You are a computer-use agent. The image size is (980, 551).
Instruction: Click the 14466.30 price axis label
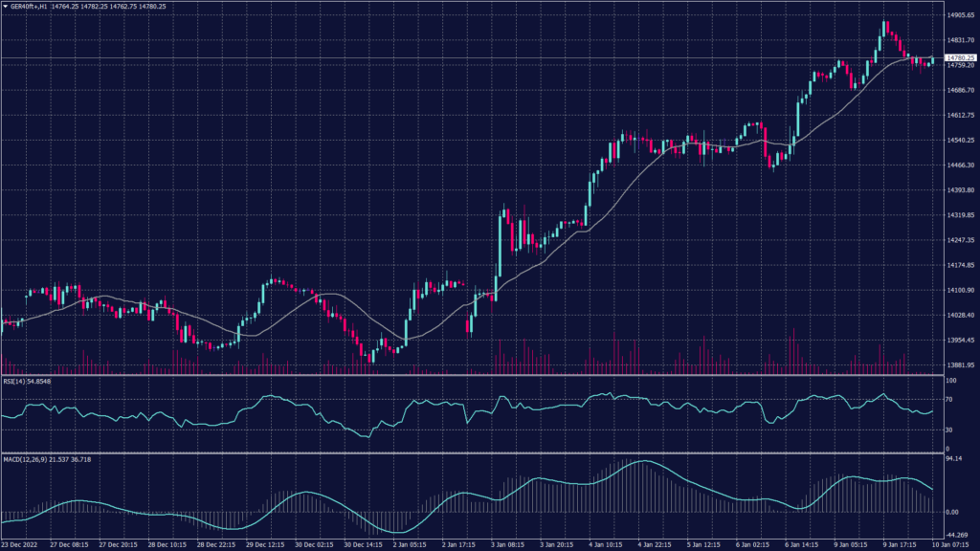pos(957,165)
